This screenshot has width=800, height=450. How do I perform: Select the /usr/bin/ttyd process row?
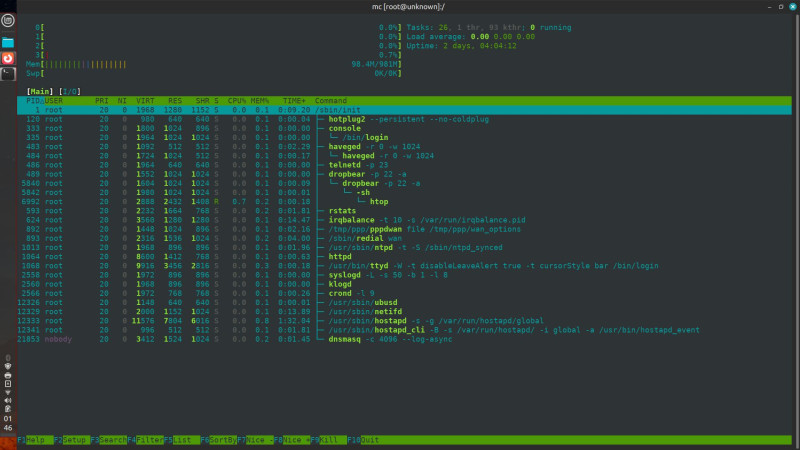[404, 266]
